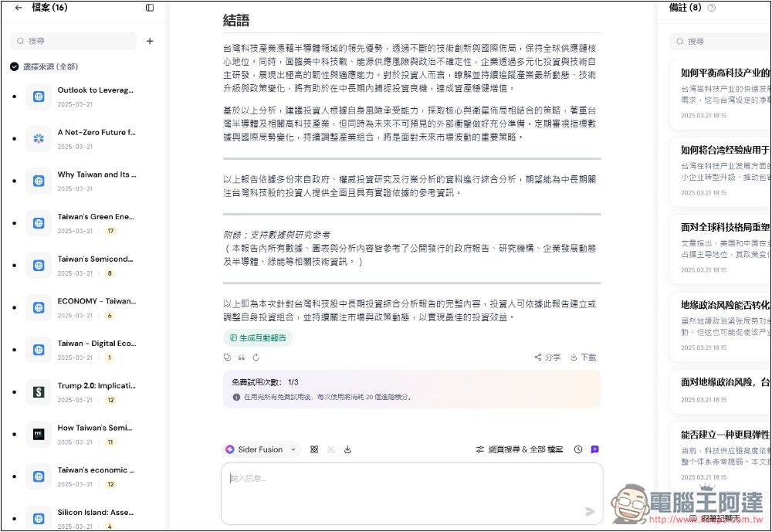Click the quote icon under the report
Screen dimensions: 772x532
[242, 357]
